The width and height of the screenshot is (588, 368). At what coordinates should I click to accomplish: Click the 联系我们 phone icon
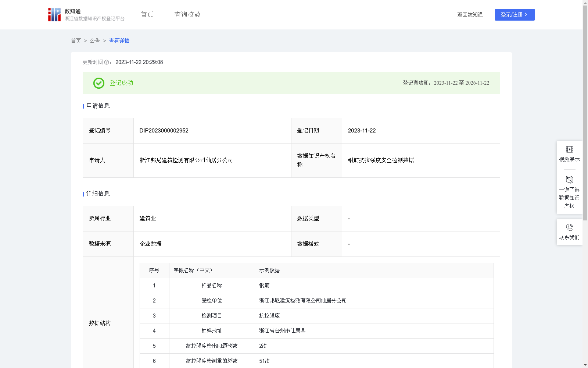[569, 227]
